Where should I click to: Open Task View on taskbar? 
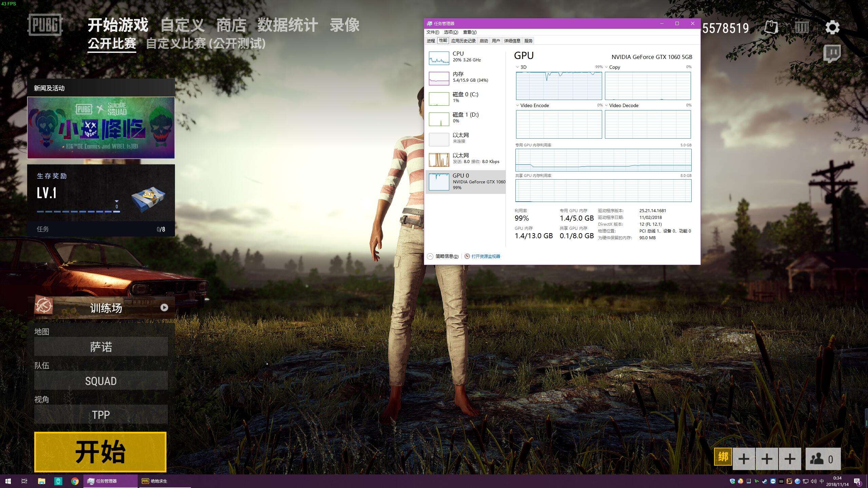tap(24, 481)
